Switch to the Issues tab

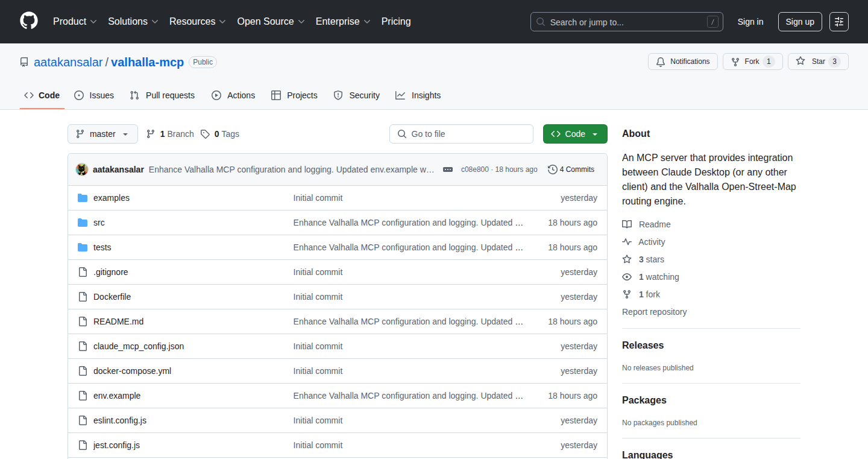pyautogui.click(x=94, y=95)
